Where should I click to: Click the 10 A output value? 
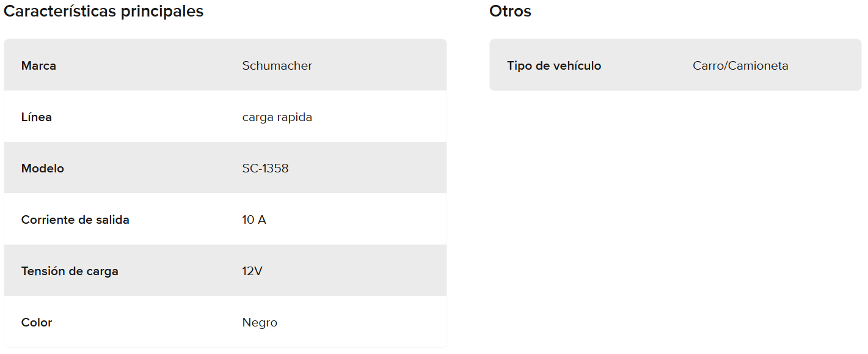[254, 219]
